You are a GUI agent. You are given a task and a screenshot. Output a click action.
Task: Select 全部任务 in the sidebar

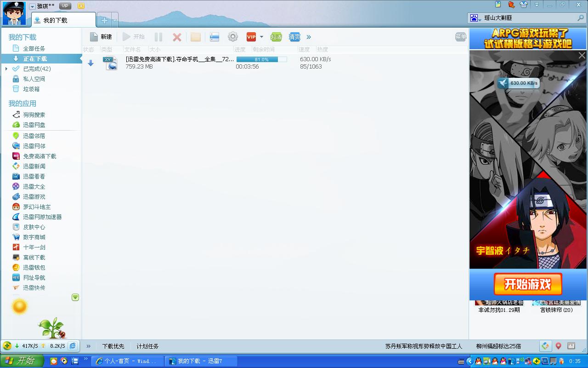34,48
